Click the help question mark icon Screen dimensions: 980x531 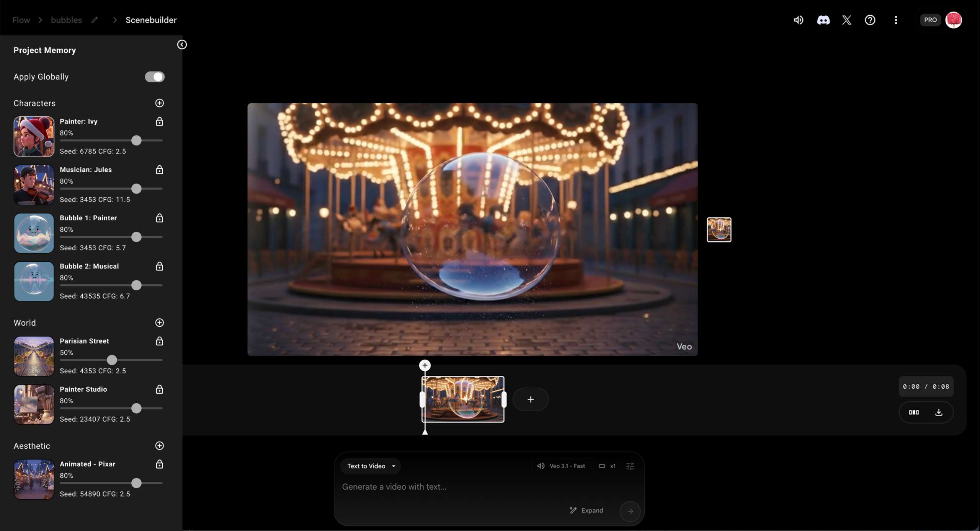pyautogui.click(x=870, y=20)
